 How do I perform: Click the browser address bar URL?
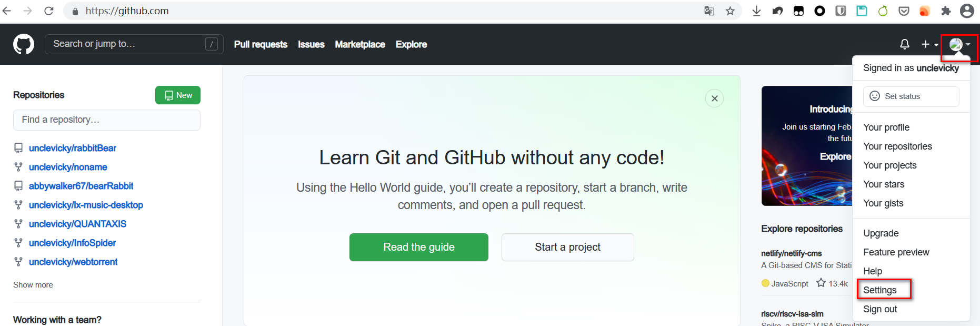click(127, 11)
